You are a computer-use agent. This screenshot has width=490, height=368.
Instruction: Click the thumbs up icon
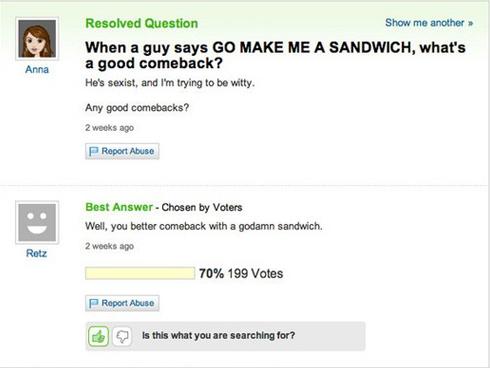click(98, 336)
